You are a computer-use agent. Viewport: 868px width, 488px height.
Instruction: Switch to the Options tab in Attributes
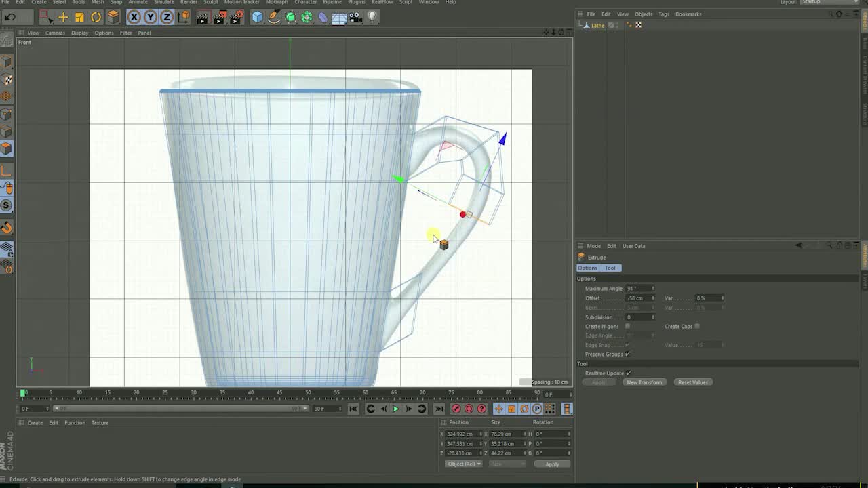coord(587,268)
